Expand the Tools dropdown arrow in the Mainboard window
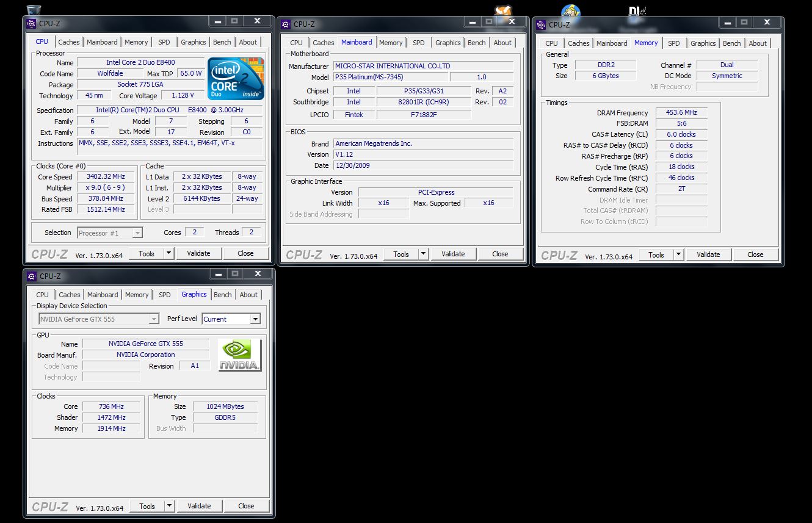 point(423,254)
